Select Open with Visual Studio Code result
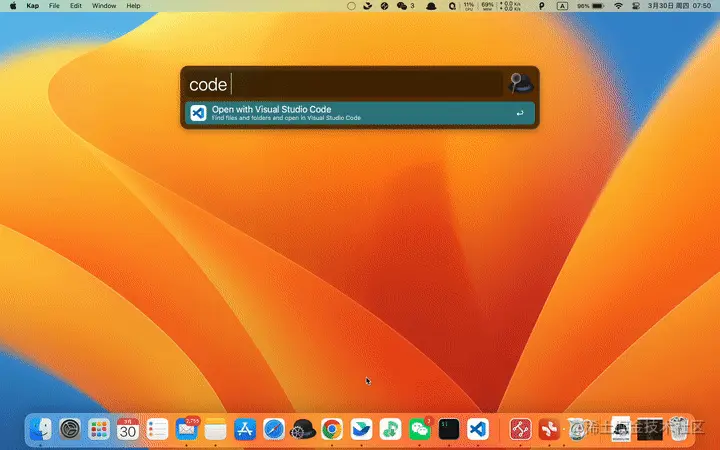Image resolution: width=720 pixels, height=450 pixels. tap(360, 113)
